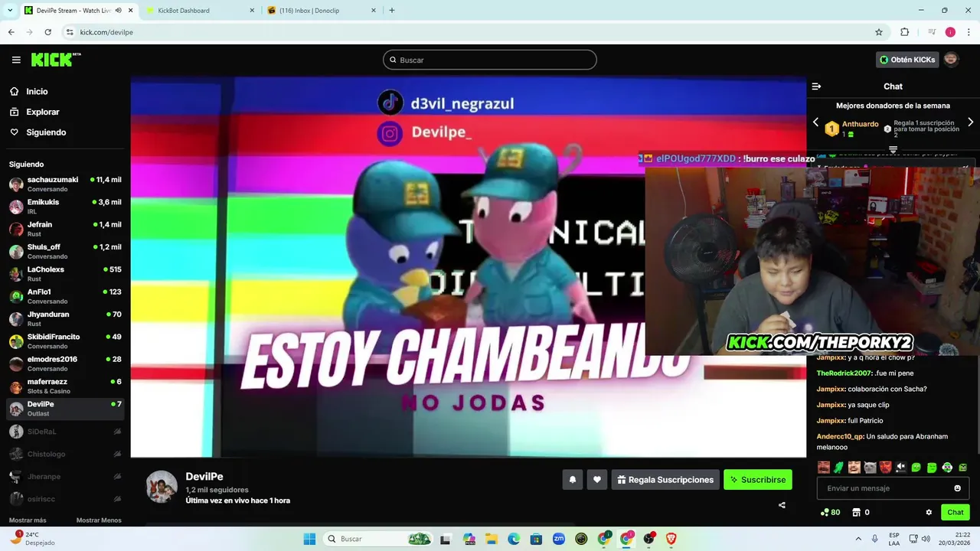Collapse the chat panel icon

tap(816, 86)
